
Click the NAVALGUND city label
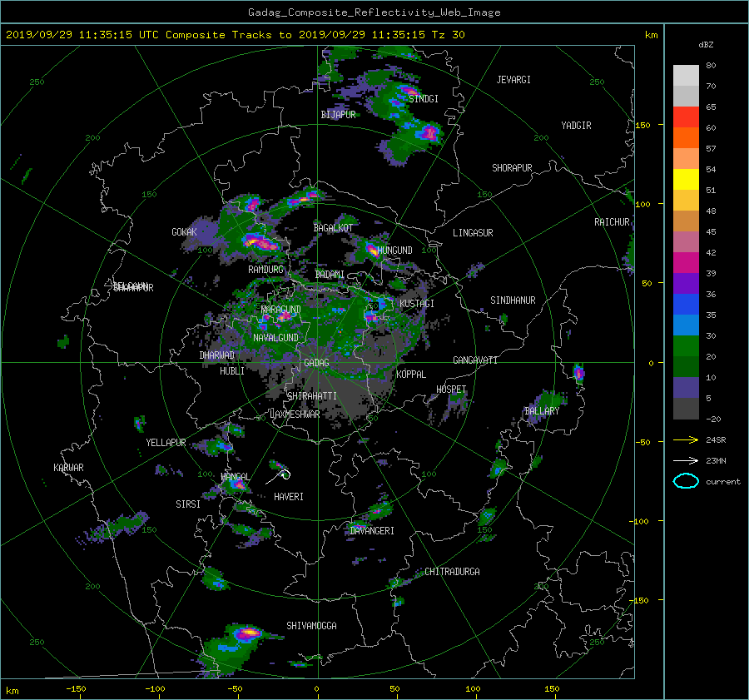[275, 338]
